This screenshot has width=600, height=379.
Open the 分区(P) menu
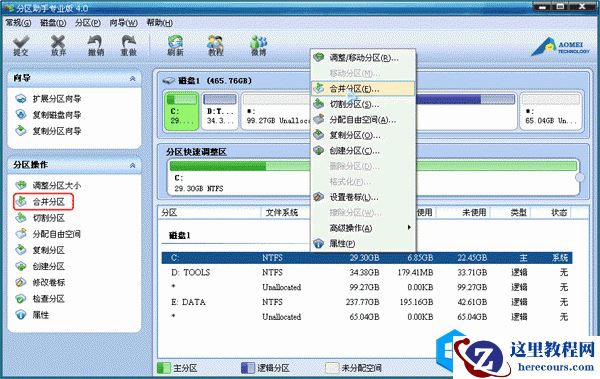click(88, 23)
